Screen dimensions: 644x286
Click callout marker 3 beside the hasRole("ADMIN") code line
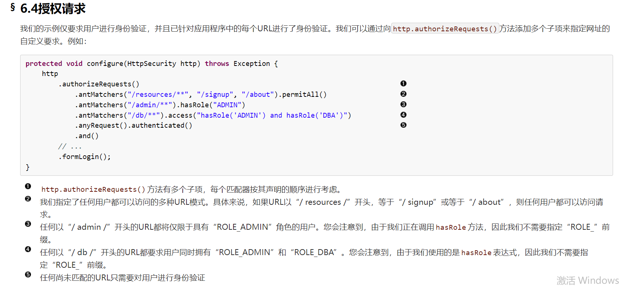(403, 104)
